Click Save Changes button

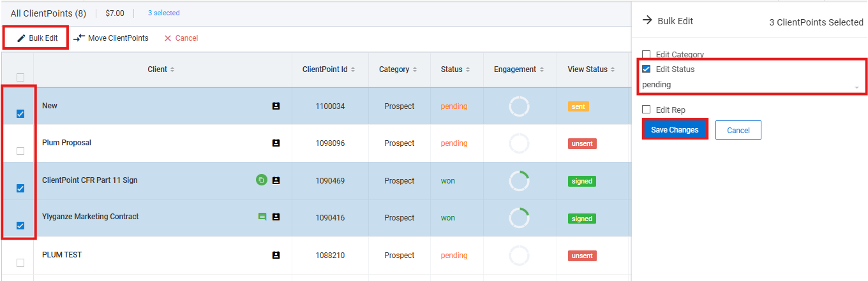675,130
